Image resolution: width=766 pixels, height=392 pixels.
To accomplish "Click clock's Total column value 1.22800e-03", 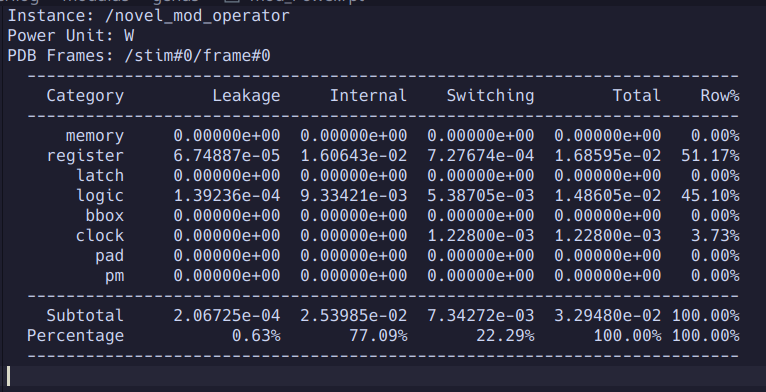I will 608,236.
